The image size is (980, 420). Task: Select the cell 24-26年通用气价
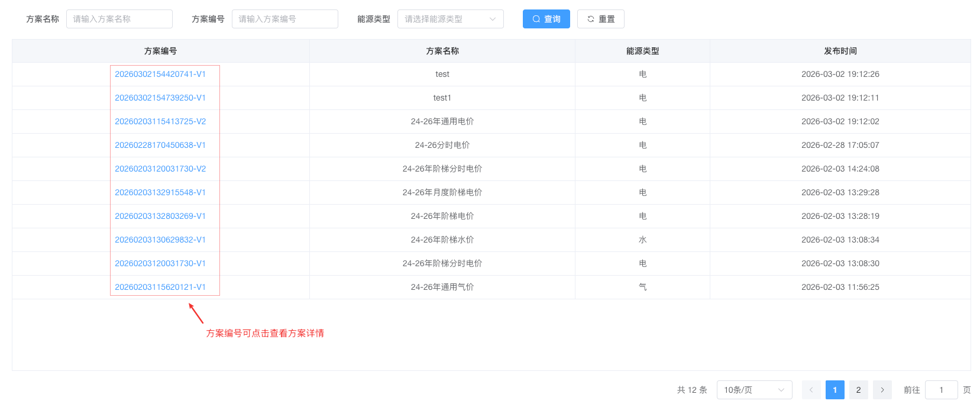click(x=442, y=287)
